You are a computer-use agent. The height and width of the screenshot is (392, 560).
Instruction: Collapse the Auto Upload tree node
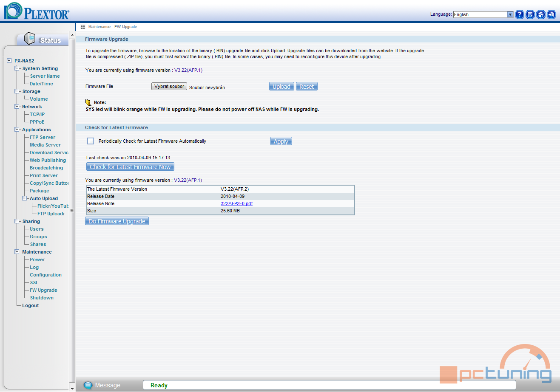tap(25, 198)
